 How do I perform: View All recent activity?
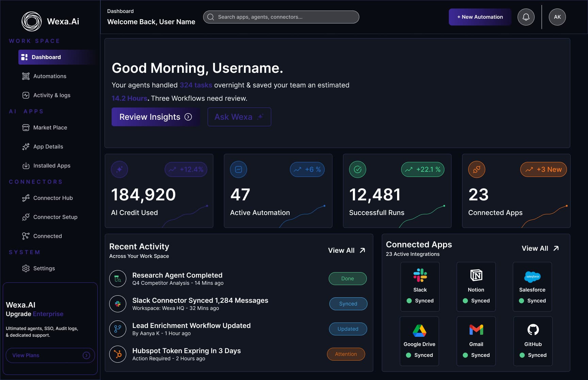click(347, 250)
